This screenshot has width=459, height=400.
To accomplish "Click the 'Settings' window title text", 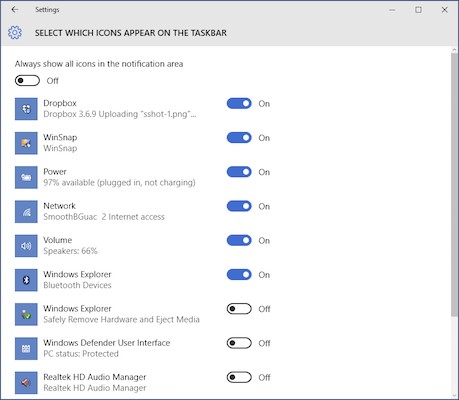I will pyautogui.click(x=47, y=10).
